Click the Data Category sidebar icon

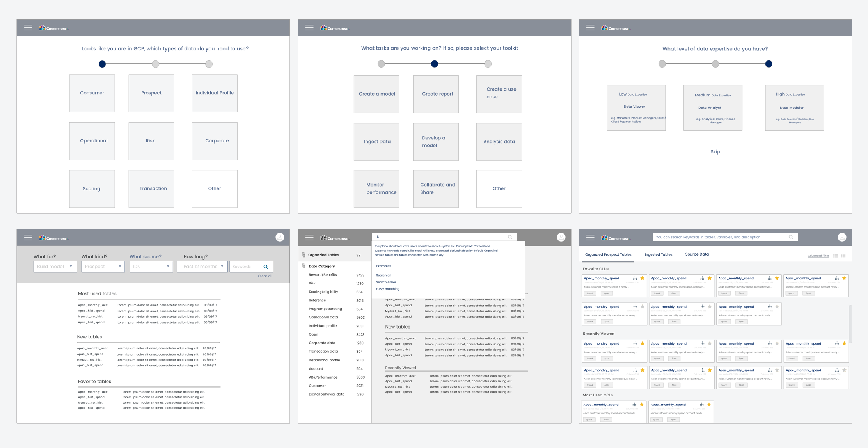[x=304, y=266]
